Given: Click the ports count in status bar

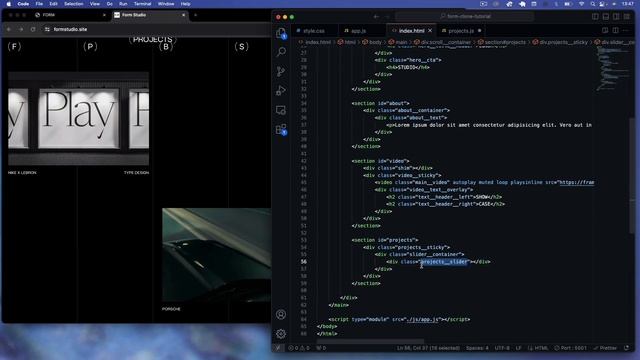Looking at the screenshot, I should point(321,348).
